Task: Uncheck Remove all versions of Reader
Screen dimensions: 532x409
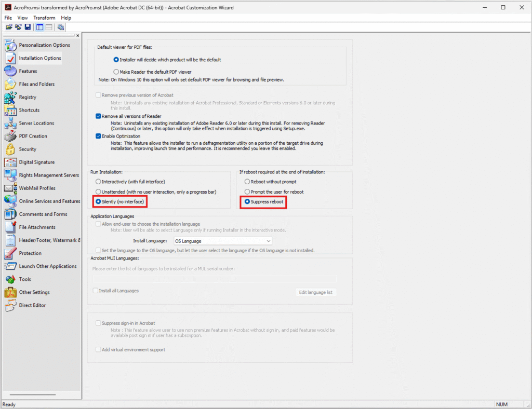Action: (99, 116)
